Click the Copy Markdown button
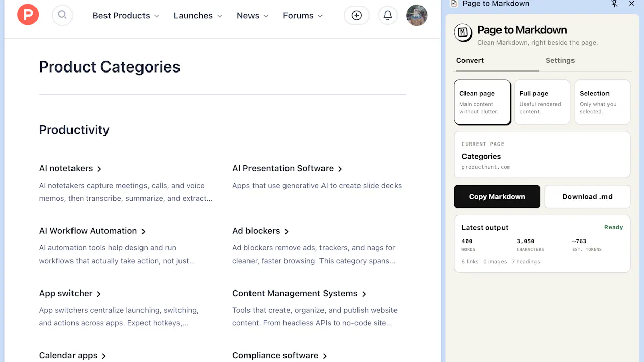The width and height of the screenshot is (644, 362). click(497, 197)
